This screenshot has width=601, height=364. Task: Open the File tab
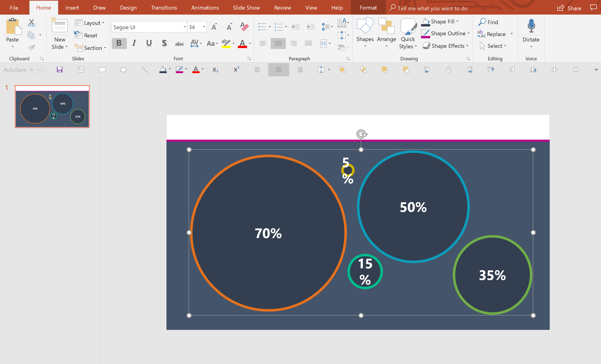coord(14,8)
